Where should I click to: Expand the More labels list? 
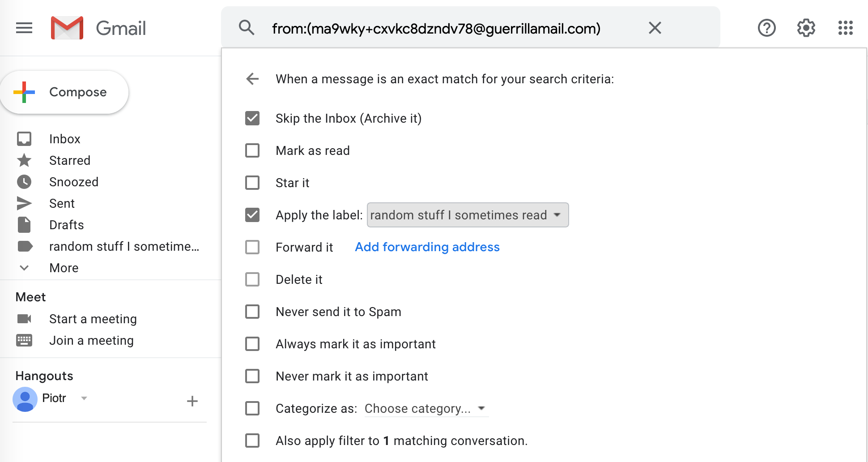(64, 268)
